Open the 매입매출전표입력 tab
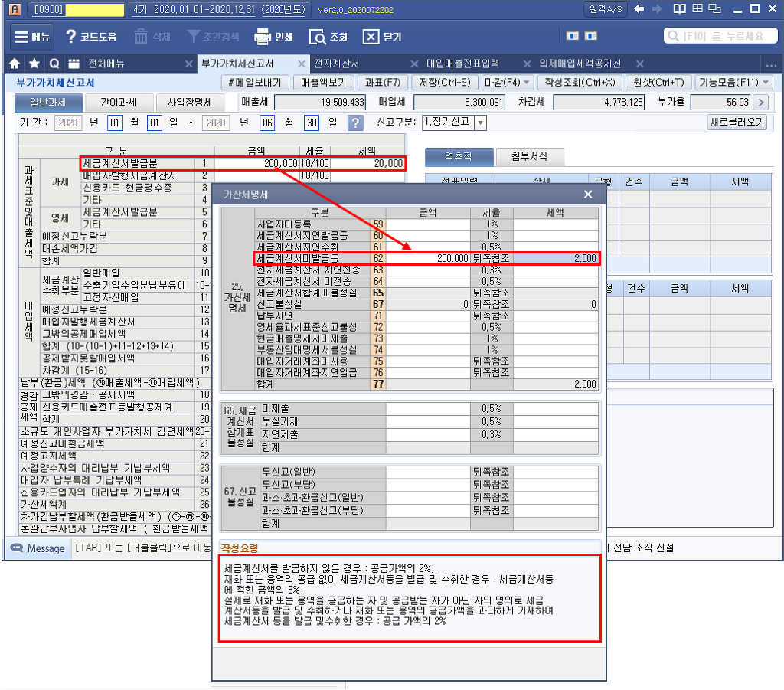 click(462, 64)
